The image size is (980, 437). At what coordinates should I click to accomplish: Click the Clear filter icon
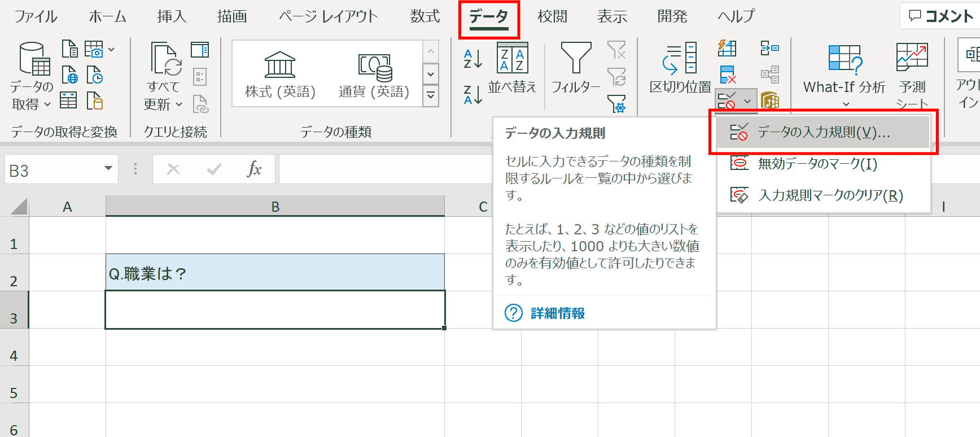[x=616, y=50]
